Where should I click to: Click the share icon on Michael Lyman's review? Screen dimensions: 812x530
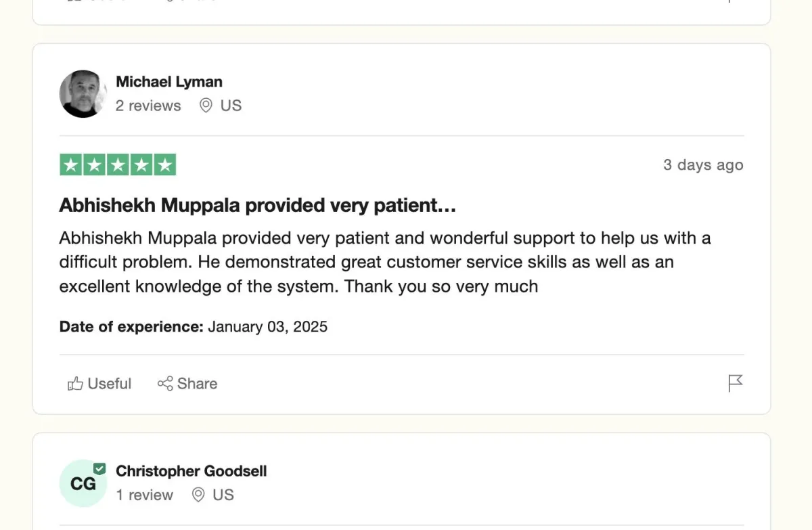coord(165,384)
